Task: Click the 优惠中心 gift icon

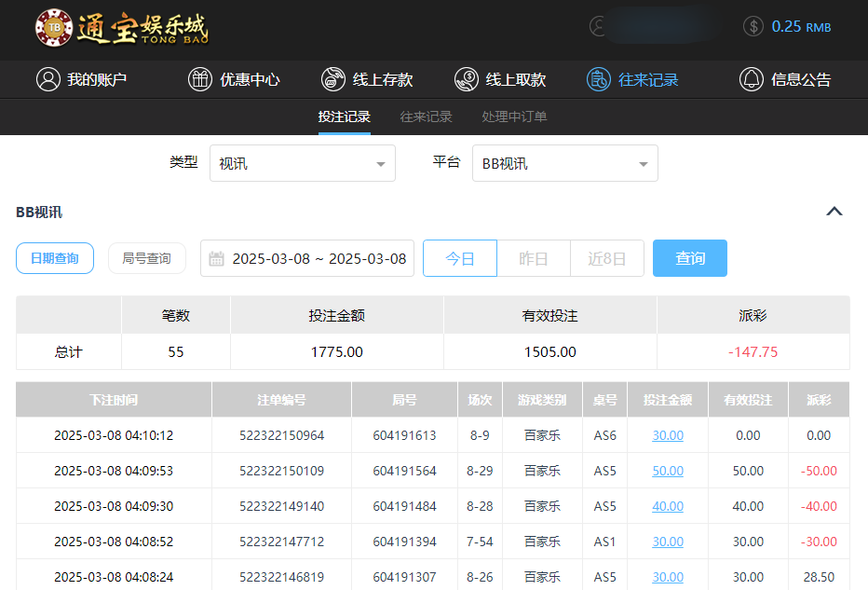Action: [x=200, y=79]
